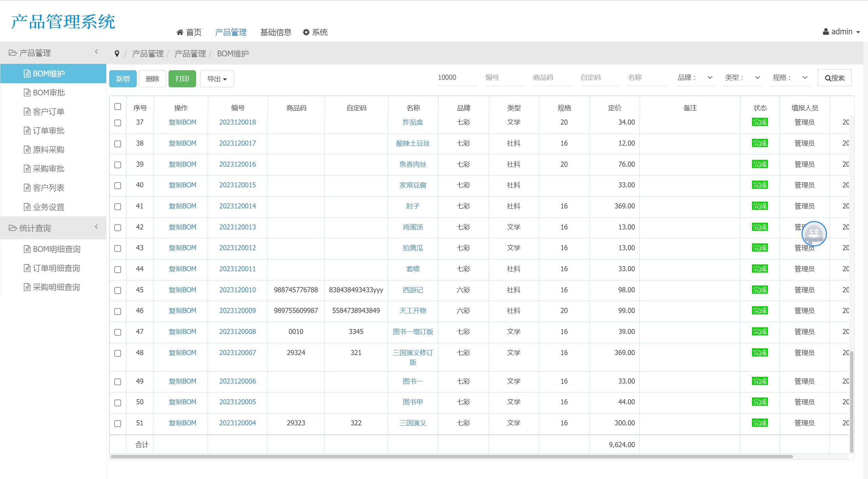868x479 pixels.
Task: Check the checkbox for row 37
Action: (x=118, y=123)
